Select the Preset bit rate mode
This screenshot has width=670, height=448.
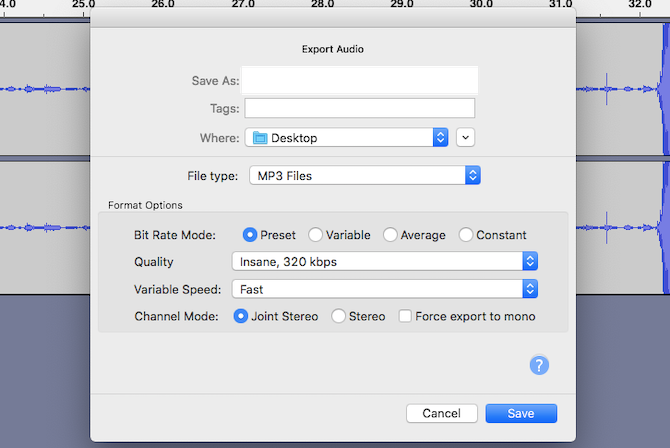[x=251, y=235]
